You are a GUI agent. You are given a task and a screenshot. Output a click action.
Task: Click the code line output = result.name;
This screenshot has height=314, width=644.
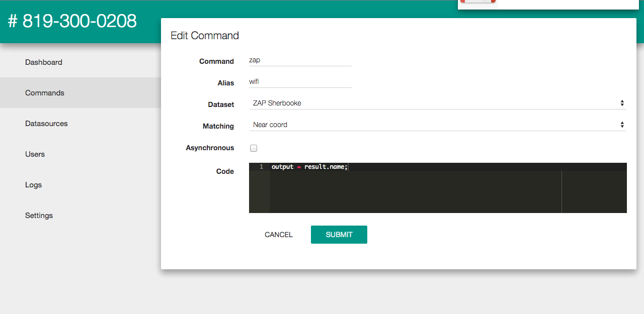[x=309, y=167]
